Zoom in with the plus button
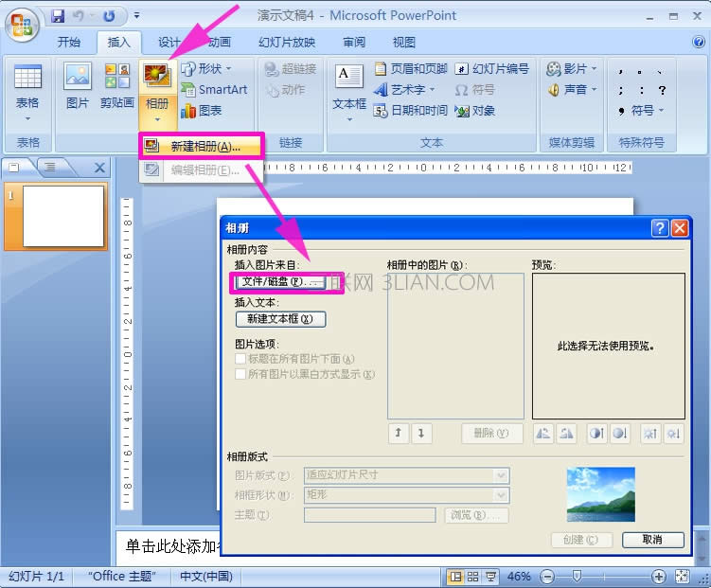This screenshot has width=711, height=588. pyautogui.click(x=658, y=577)
